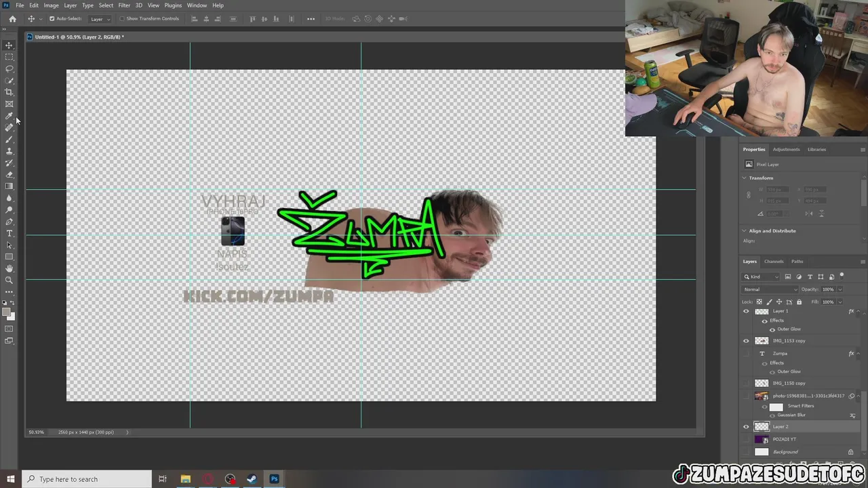Click the foreground color swatch
Viewport: 868px width, 488px height.
coord(6,312)
